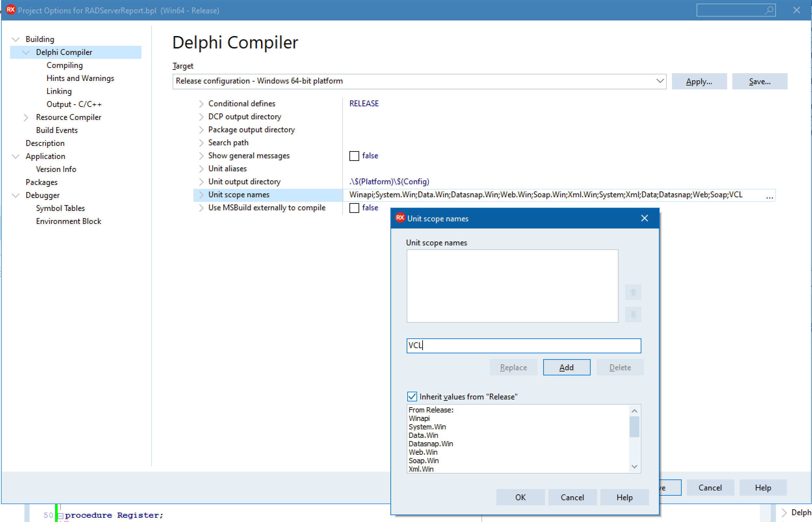The image size is (812, 522).
Task: Open Help in Unit scope names dialog
Action: [x=624, y=497]
